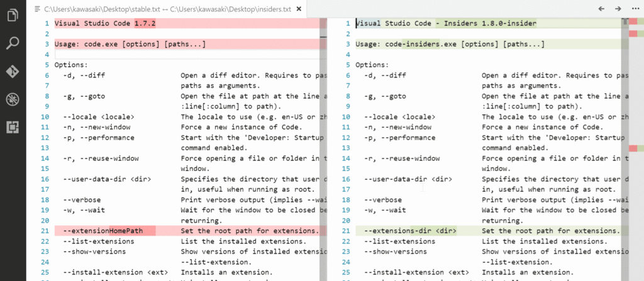The width and height of the screenshot is (644, 281).
Task: Go to next change arrow
Action: (618, 9)
